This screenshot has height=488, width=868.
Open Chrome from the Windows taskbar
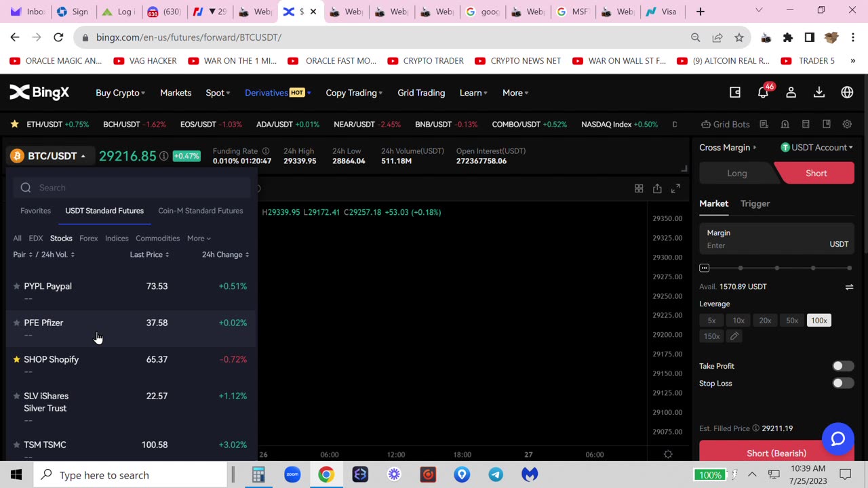(x=326, y=474)
